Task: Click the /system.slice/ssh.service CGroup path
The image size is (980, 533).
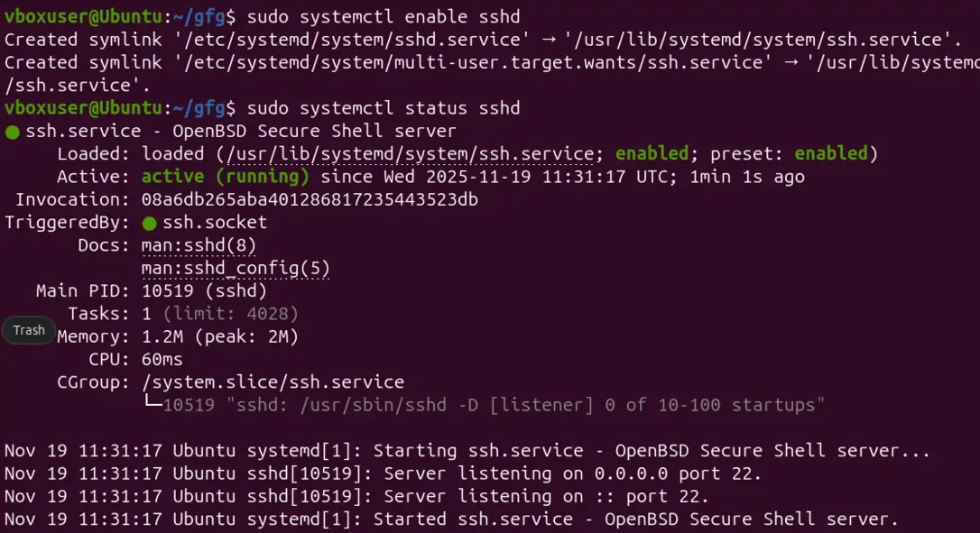Action: click(273, 381)
